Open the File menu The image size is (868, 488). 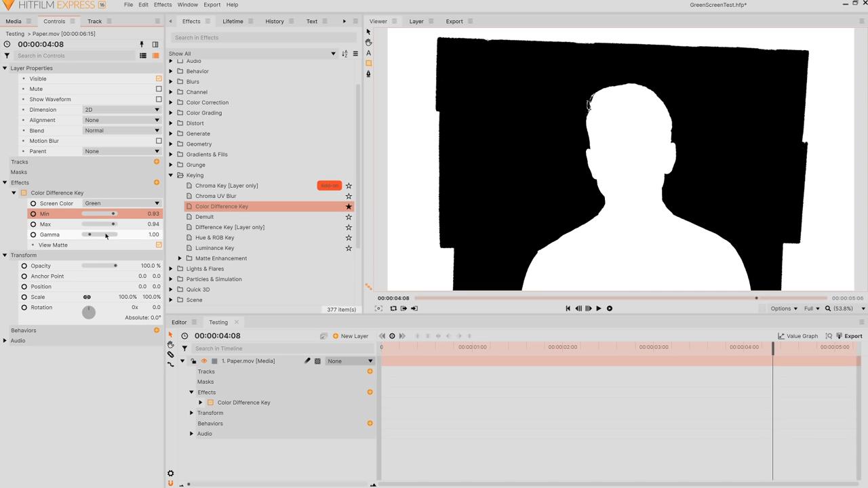(x=128, y=5)
